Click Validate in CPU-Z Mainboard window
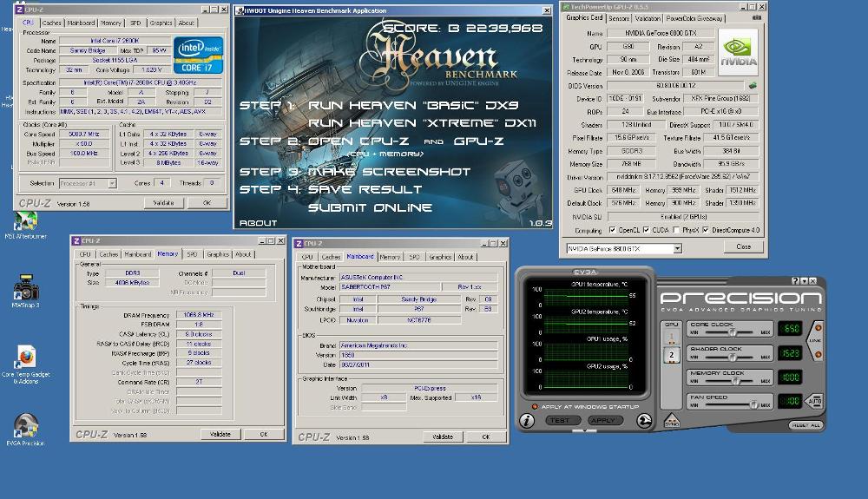The image size is (868, 499). [443, 437]
